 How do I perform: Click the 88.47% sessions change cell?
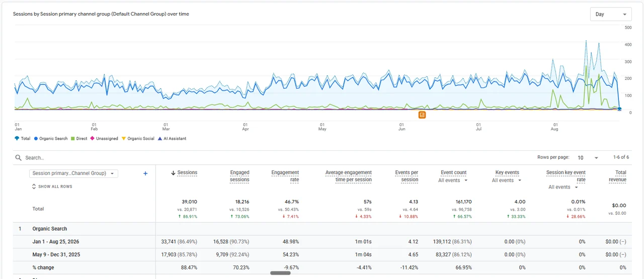point(189,267)
